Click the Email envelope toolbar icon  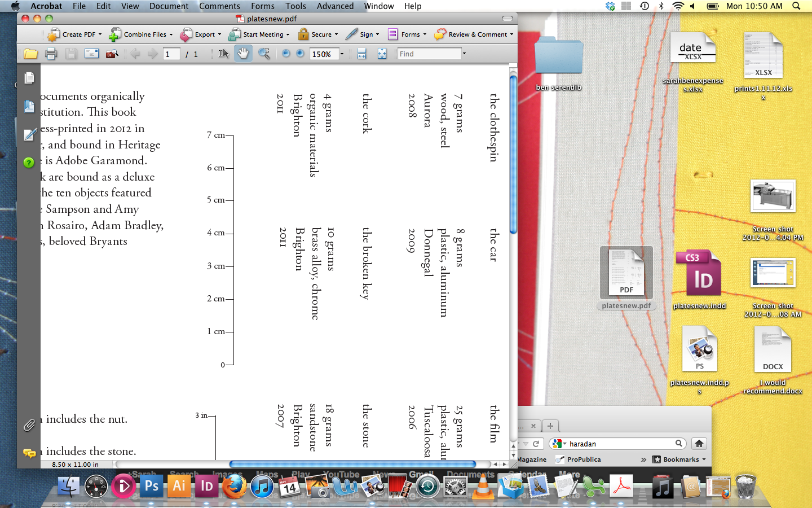click(91, 54)
